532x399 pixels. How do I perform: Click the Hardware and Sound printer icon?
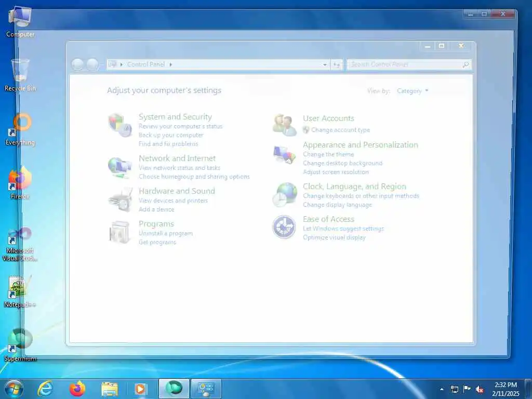tap(120, 200)
